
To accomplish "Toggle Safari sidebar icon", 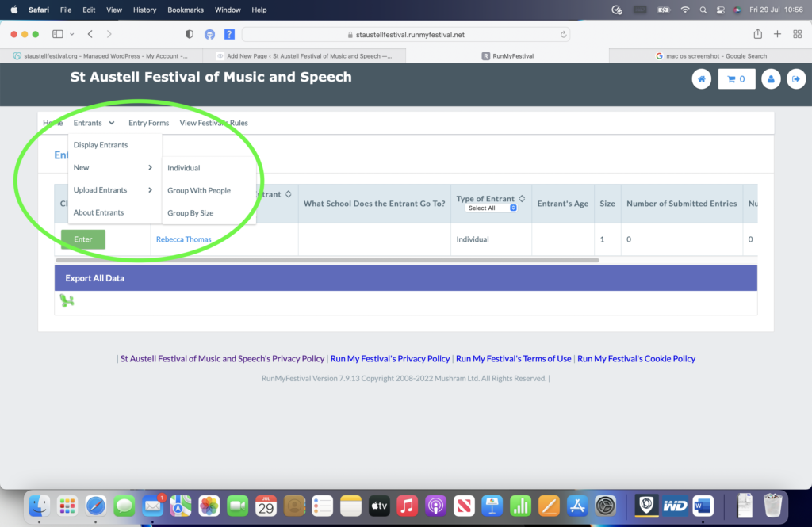I will click(57, 34).
